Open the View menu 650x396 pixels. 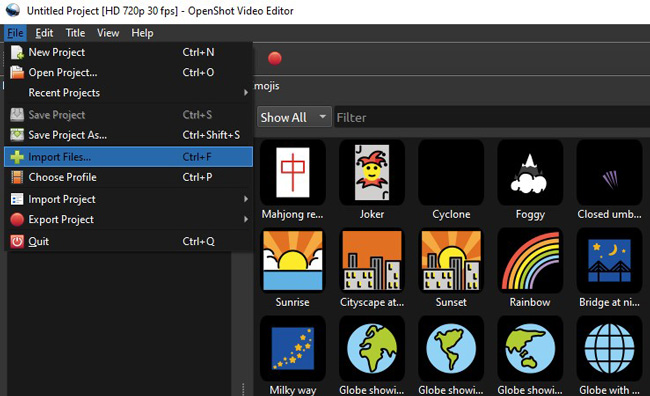click(108, 33)
